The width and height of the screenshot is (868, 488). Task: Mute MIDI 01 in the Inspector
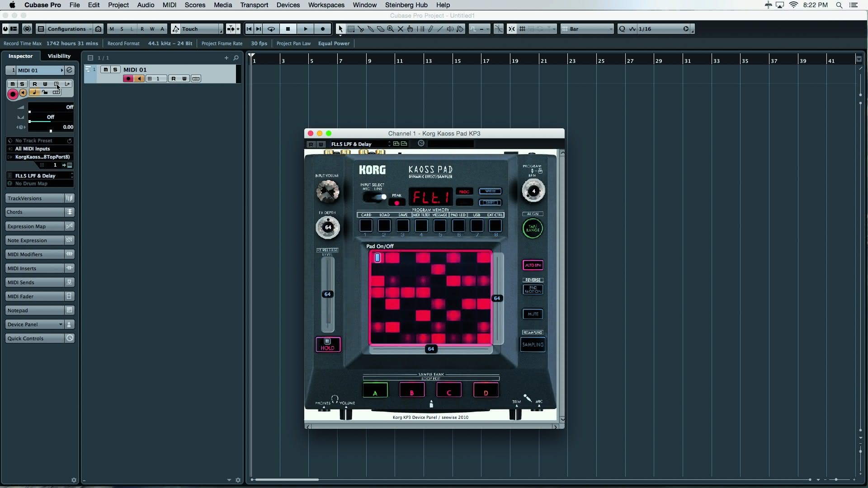[12, 84]
